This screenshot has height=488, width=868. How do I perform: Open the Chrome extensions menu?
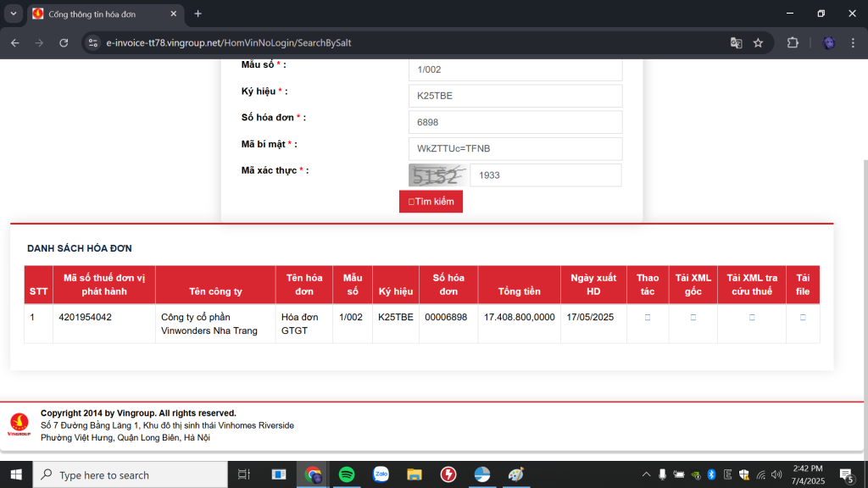[793, 42]
